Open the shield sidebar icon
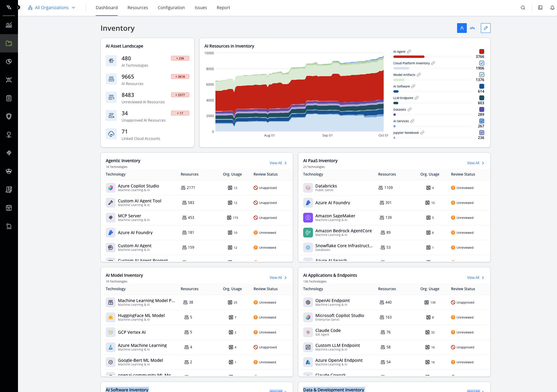The width and height of the screenshot is (557, 392). (9, 116)
